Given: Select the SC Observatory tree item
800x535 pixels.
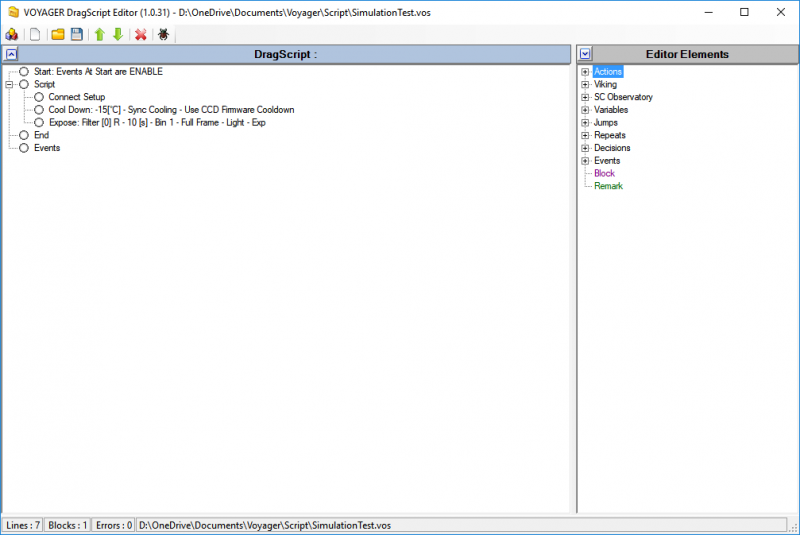Looking at the screenshot, I should (x=623, y=97).
